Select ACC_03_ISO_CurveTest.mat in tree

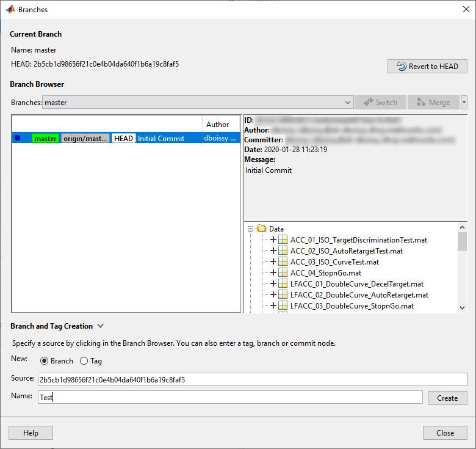(334, 261)
